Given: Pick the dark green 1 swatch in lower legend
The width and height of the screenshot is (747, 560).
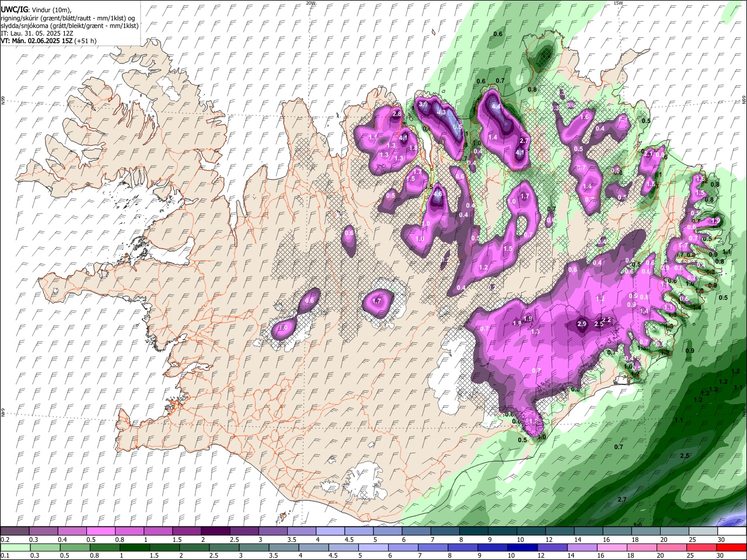Looking at the screenshot, I should click(x=134, y=548).
